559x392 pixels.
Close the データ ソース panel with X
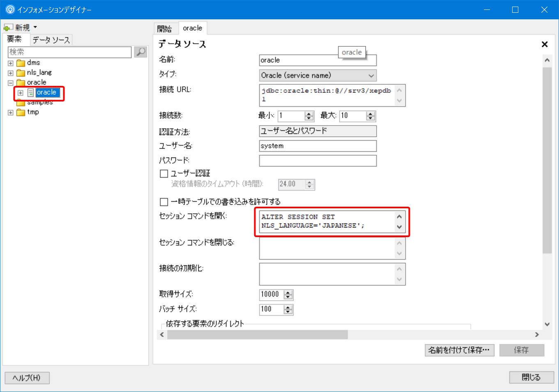(x=545, y=44)
